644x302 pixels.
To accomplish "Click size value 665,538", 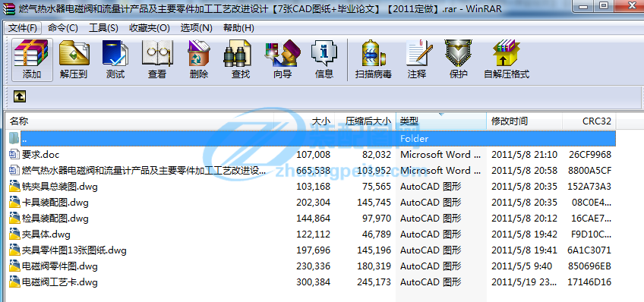I will coord(314,171).
